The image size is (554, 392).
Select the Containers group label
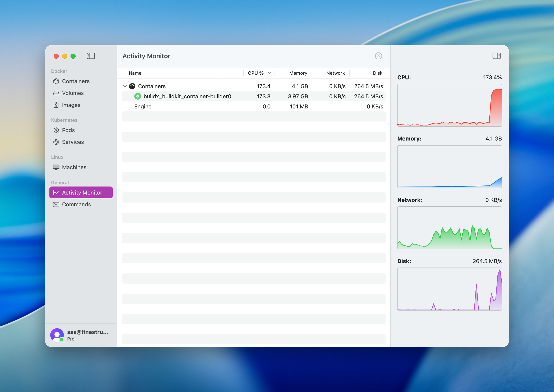(152, 86)
